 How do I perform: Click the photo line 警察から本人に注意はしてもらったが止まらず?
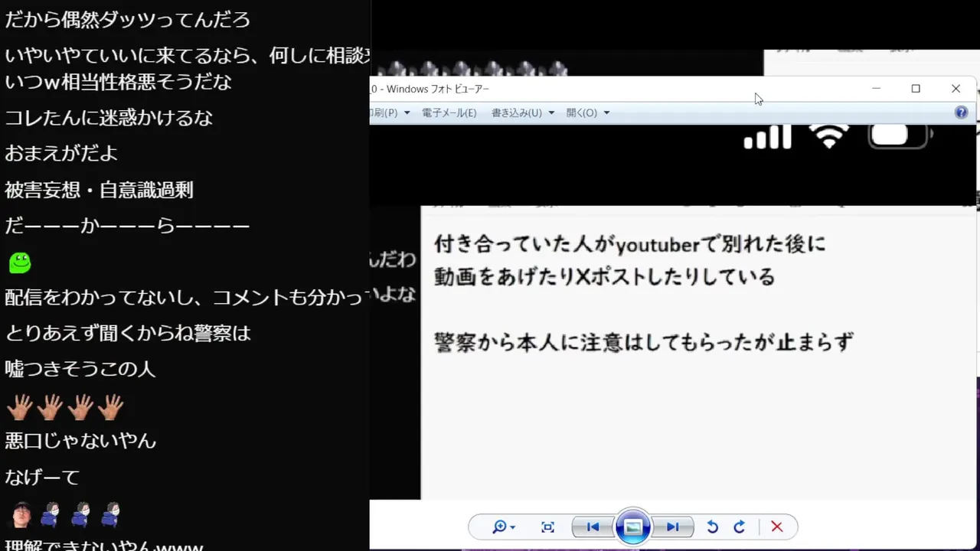[x=644, y=341]
